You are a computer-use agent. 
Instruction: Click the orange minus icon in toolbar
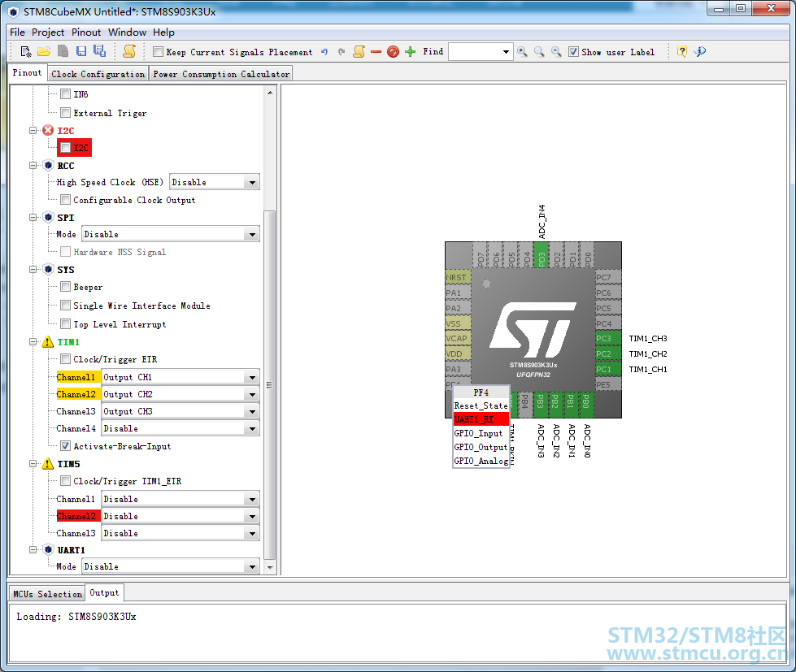(x=376, y=52)
